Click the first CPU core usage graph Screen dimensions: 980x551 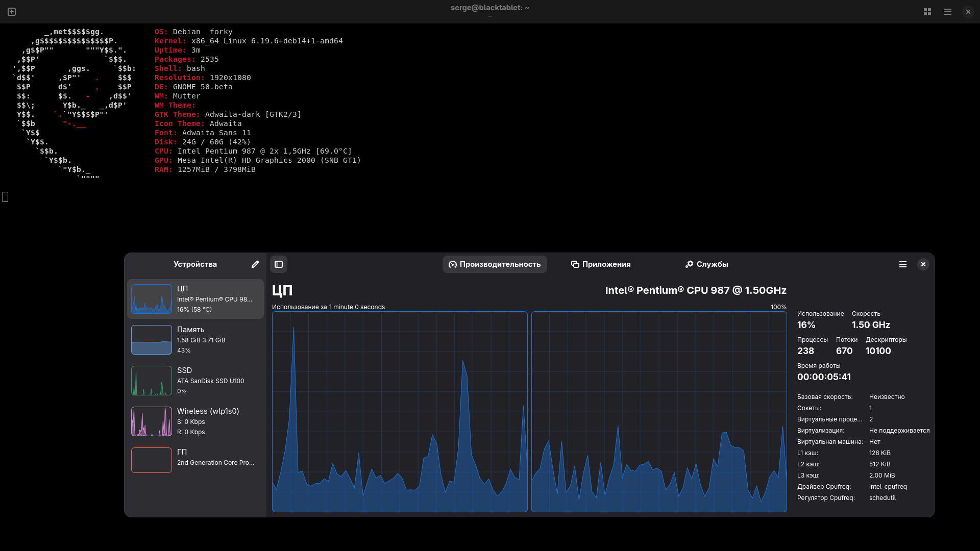[400, 412]
